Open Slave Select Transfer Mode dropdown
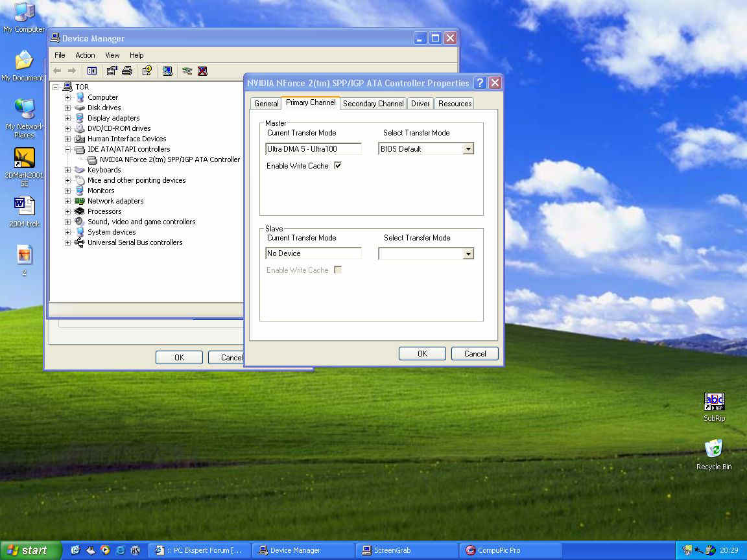Image resolution: width=747 pixels, height=560 pixels. tap(468, 254)
